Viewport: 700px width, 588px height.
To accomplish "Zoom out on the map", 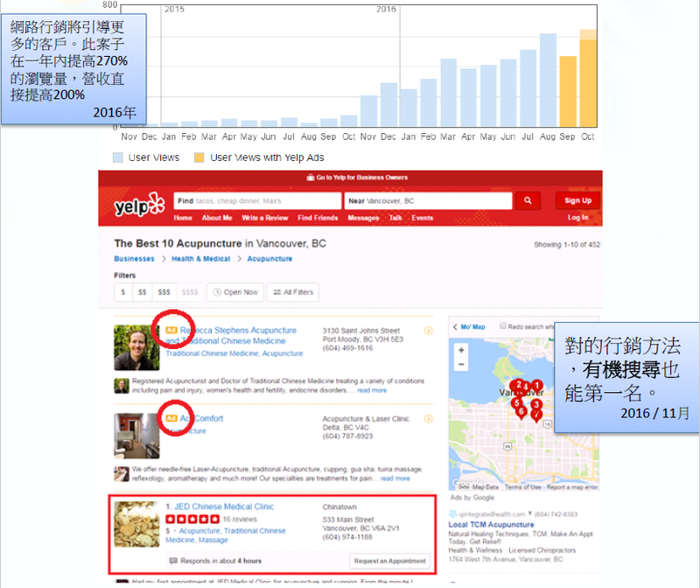I will click(x=461, y=364).
